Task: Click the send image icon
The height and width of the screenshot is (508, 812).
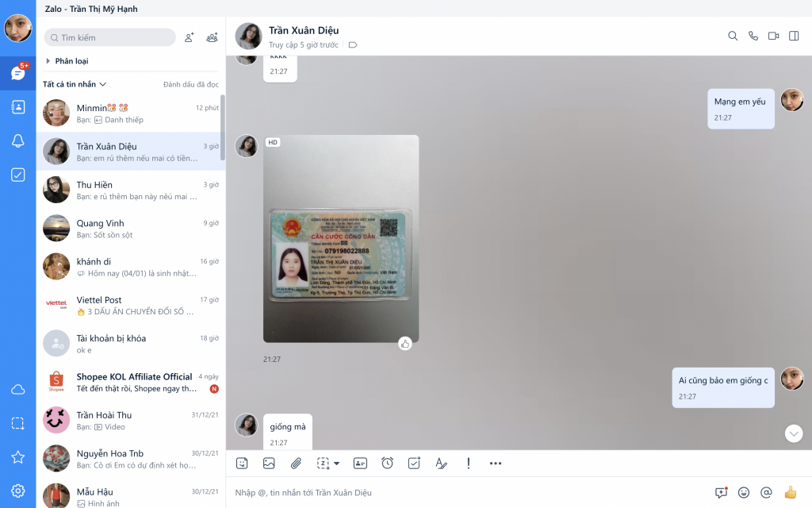Action: [x=269, y=463]
